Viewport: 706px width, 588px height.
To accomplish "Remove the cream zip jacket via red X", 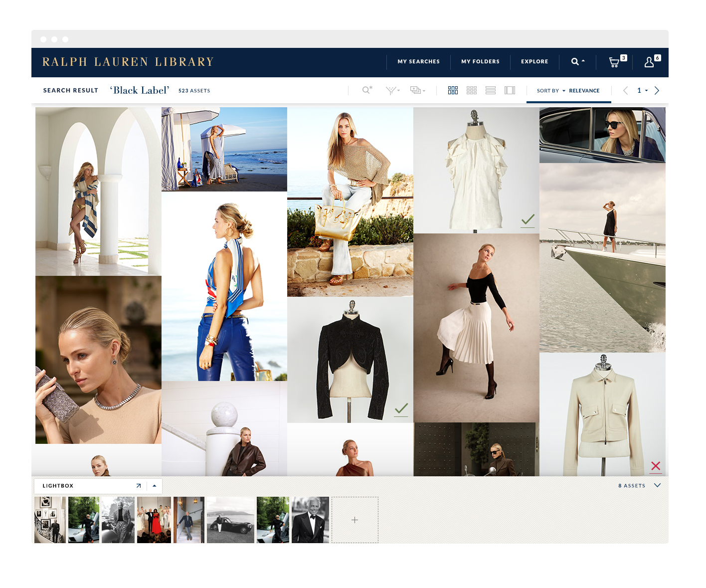I will pyautogui.click(x=656, y=466).
